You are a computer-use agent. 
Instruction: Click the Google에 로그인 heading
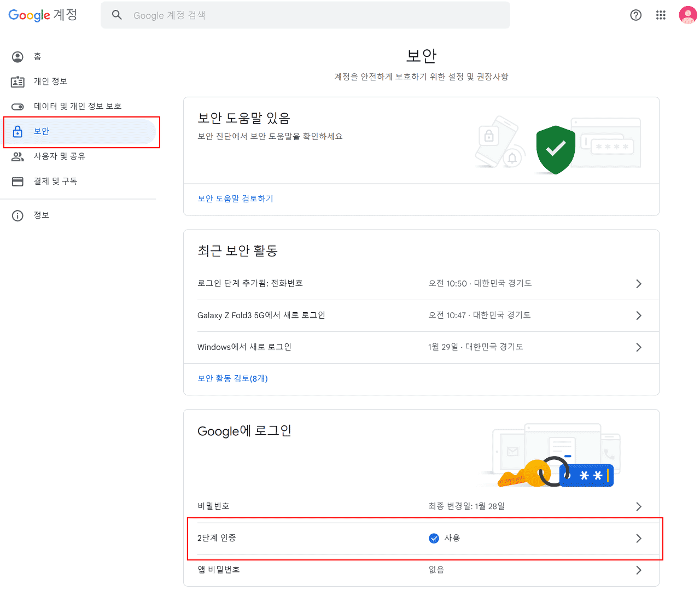tap(244, 431)
